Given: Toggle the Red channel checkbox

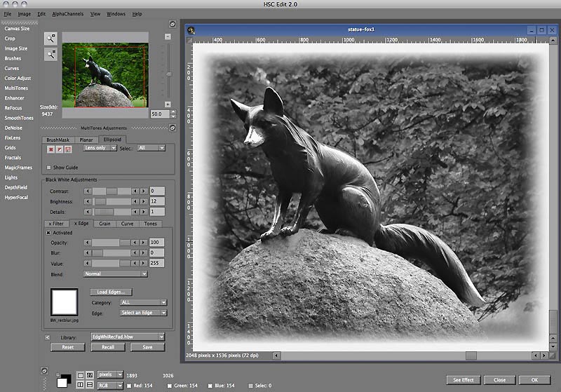Looking at the screenshot, I should pyautogui.click(x=130, y=386).
